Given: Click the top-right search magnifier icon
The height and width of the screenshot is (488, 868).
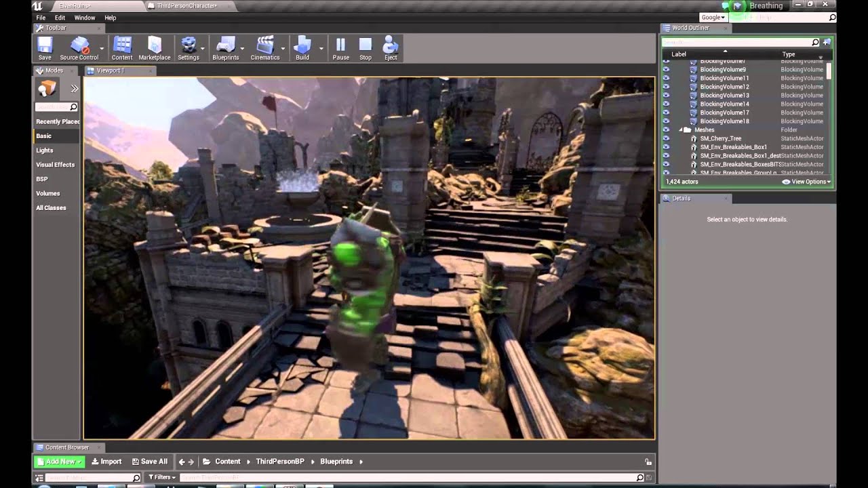Looking at the screenshot, I should [832, 18].
